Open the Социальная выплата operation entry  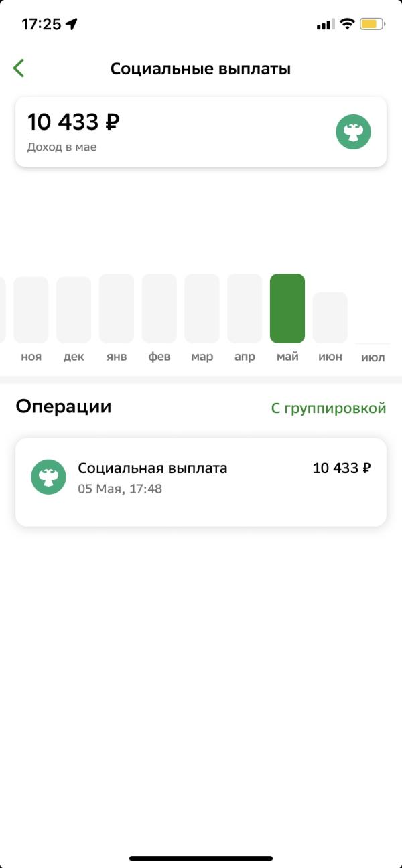(201, 482)
